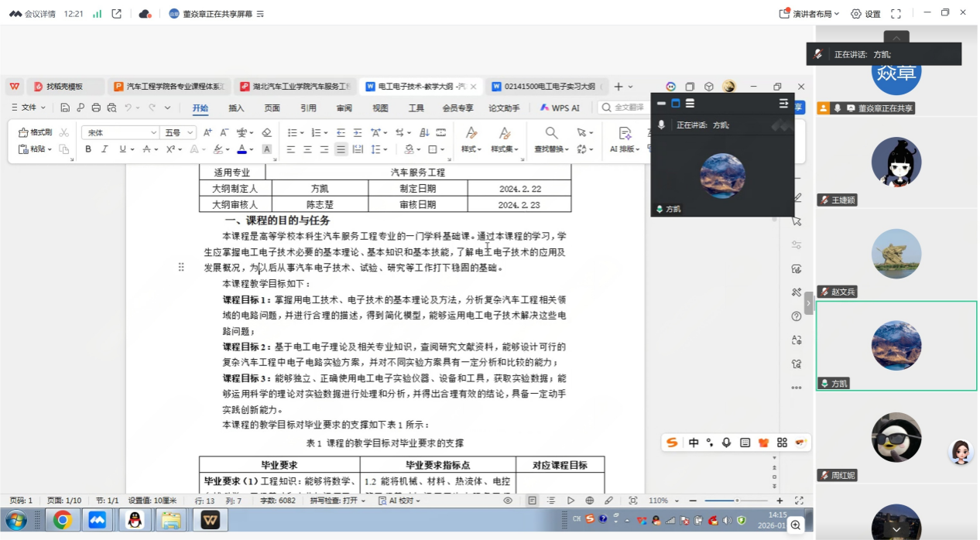Click the save icon in quick toolbar

(65, 108)
